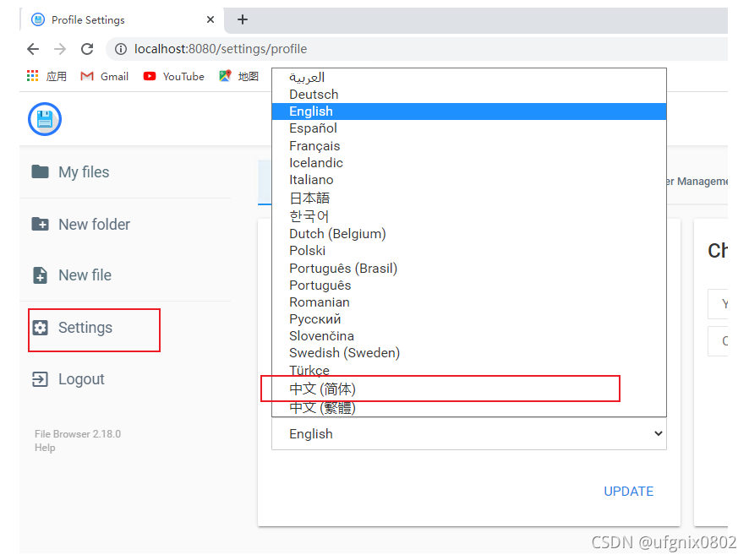The height and width of the screenshot is (560, 749).
Task: Click the Logout icon
Action: [40, 379]
